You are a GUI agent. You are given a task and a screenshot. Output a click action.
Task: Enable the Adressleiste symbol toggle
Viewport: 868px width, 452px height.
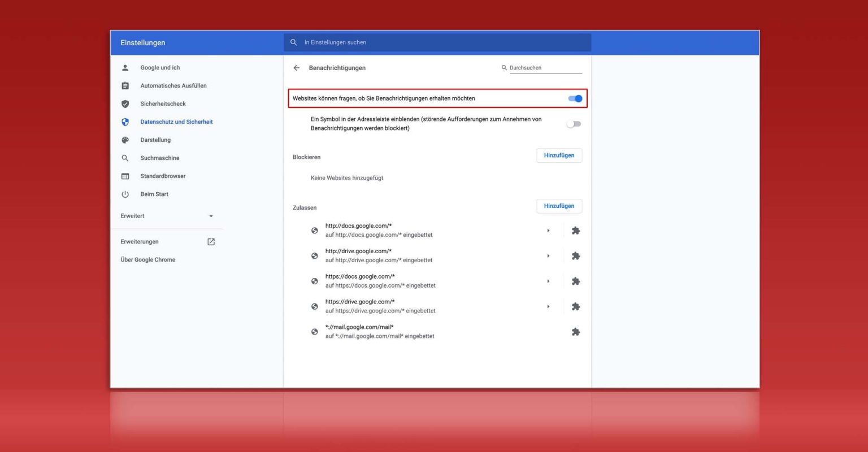(x=573, y=123)
